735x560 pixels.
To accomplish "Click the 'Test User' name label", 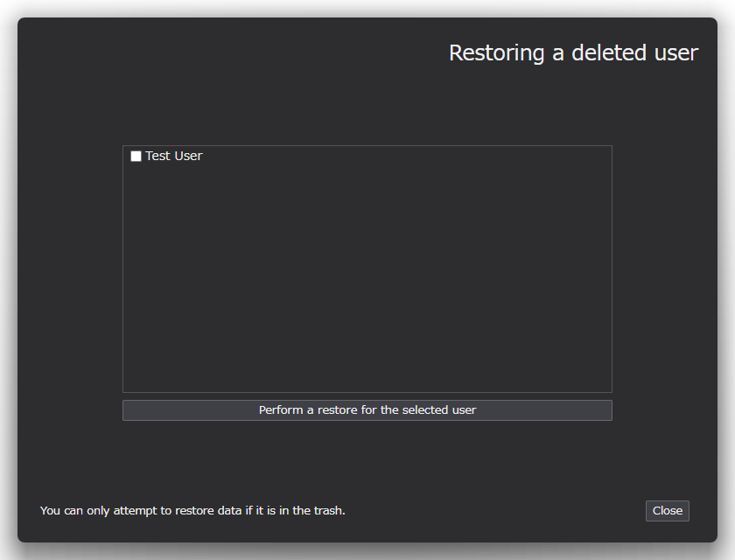I will point(174,156).
